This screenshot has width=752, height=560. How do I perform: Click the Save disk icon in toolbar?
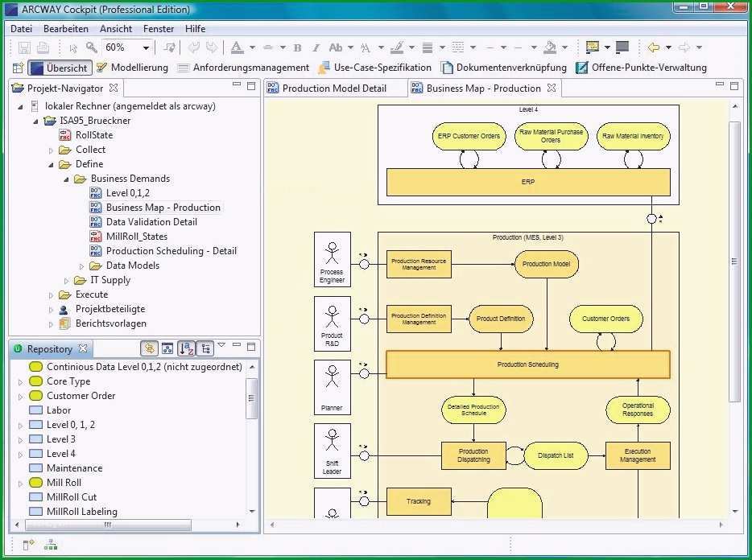coord(24,47)
